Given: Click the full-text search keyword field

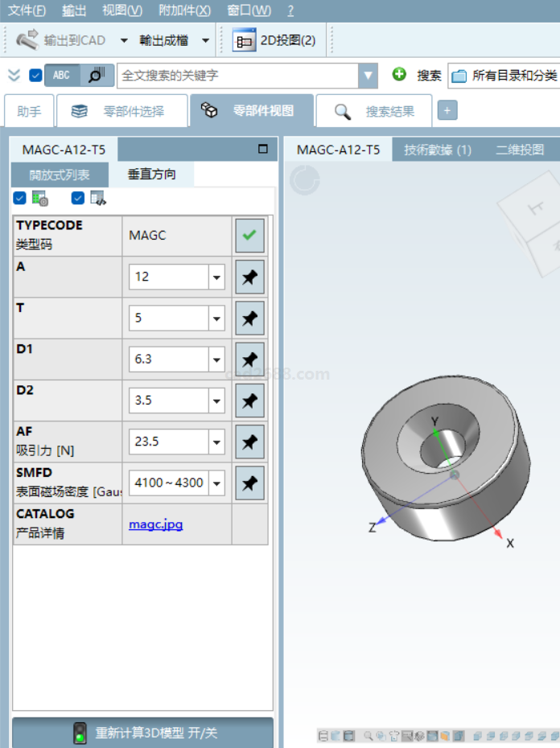Looking at the screenshot, I should pos(238,76).
